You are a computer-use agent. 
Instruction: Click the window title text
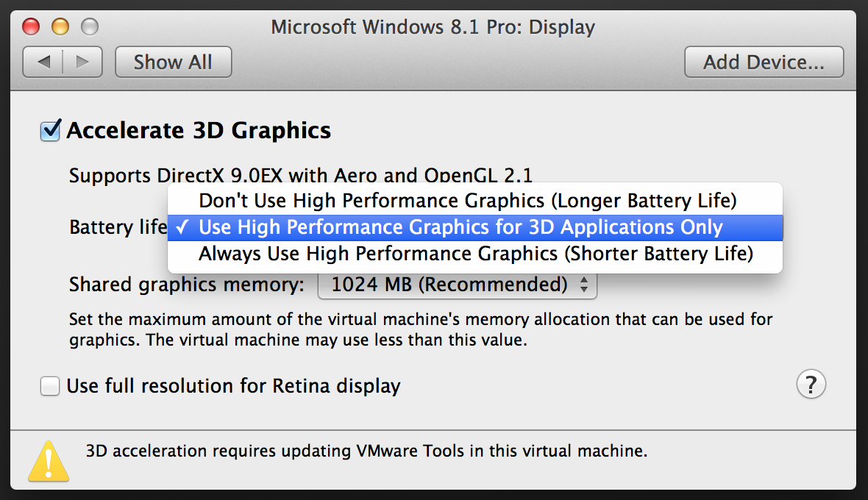pyautogui.click(x=433, y=28)
